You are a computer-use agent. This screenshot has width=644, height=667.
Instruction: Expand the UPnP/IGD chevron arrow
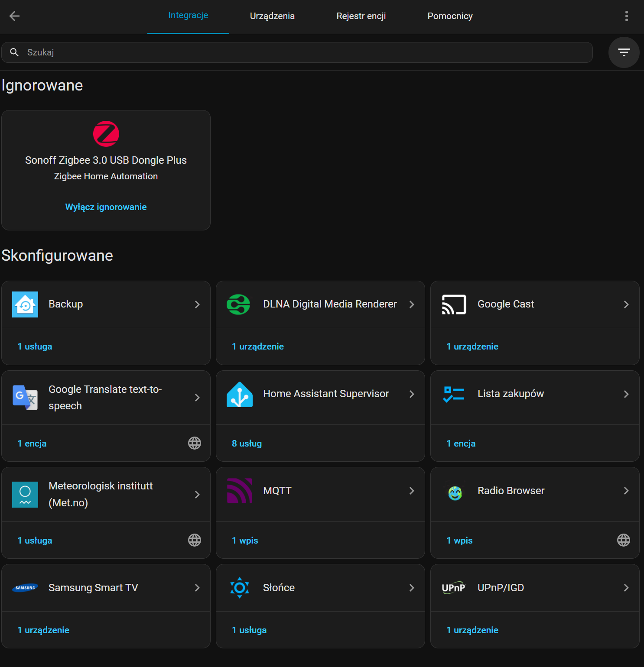coord(626,588)
